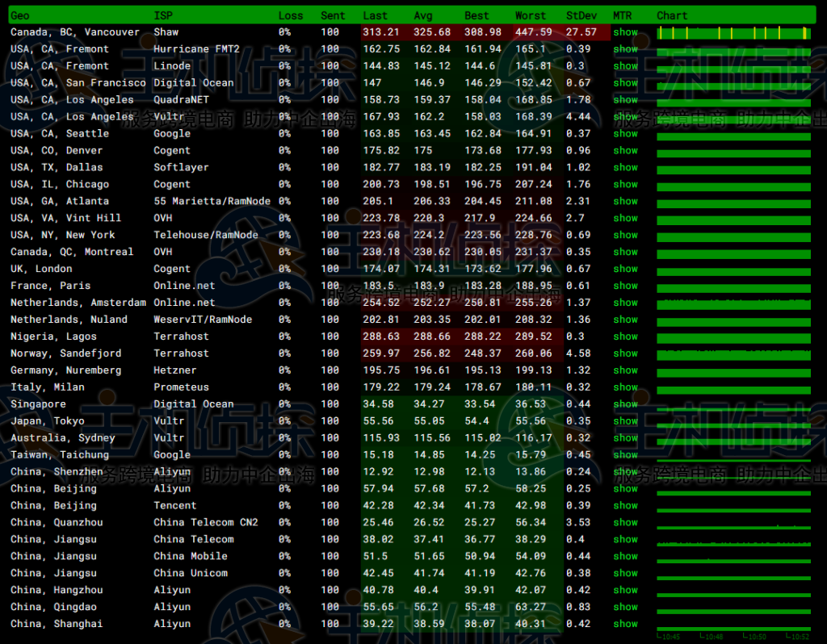The height and width of the screenshot is (644, 827).
Task: Open 'show' for Jiangsu China Unicom
Action: point(625,573)
